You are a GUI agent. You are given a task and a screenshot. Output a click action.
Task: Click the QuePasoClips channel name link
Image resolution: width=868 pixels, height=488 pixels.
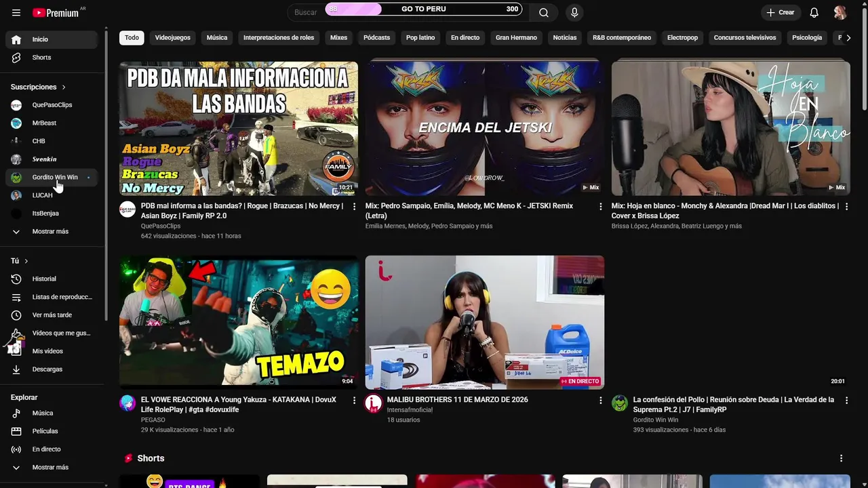tap(161, 226)
